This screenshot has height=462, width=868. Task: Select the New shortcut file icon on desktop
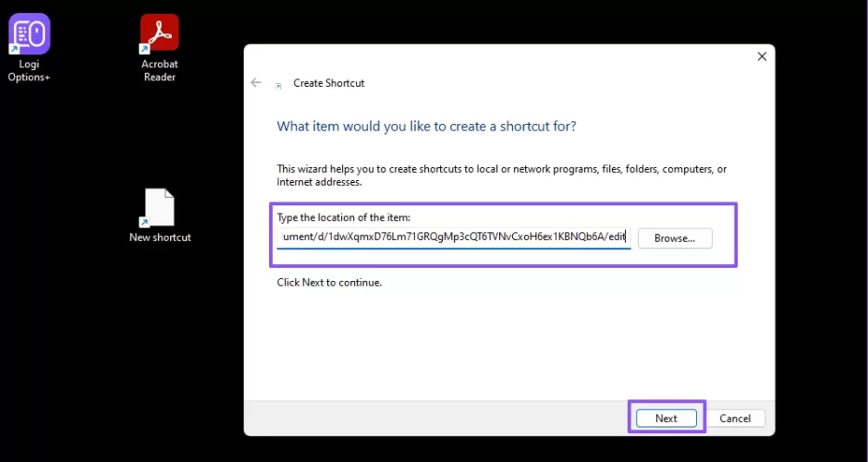[159, 207]
